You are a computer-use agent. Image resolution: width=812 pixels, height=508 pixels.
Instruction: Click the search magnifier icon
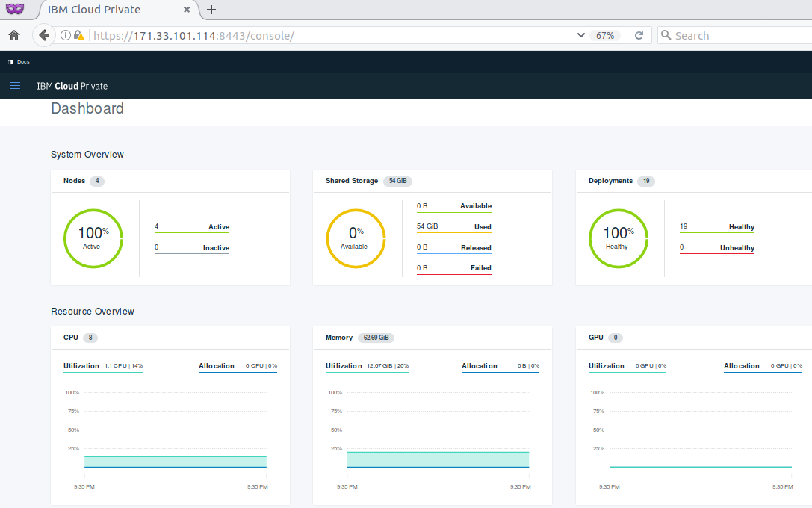click(x=666, y=35)
